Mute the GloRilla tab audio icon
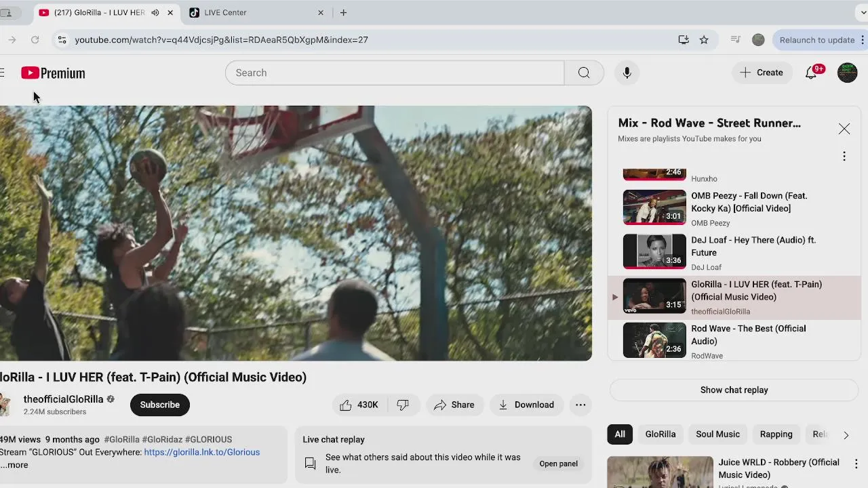This screenshot has height=488, width=868. click(x=155, y=12)
